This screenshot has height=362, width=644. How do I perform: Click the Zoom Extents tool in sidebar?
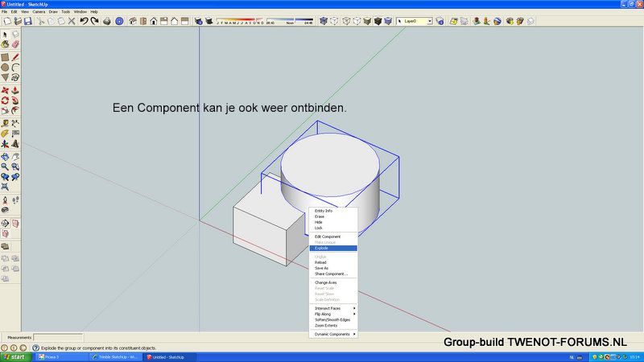click(5, 187)
